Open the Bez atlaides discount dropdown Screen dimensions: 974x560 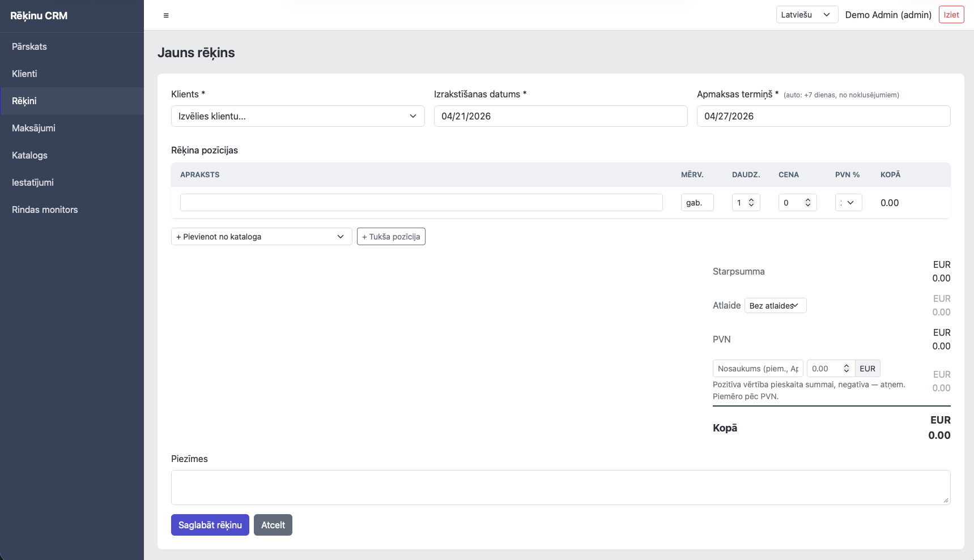[775, 306]
